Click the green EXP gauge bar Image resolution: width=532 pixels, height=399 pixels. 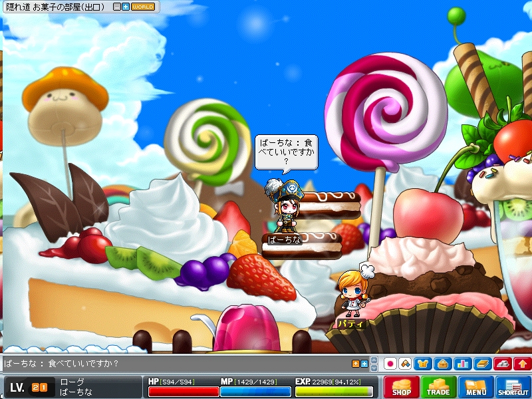[334, 392]
